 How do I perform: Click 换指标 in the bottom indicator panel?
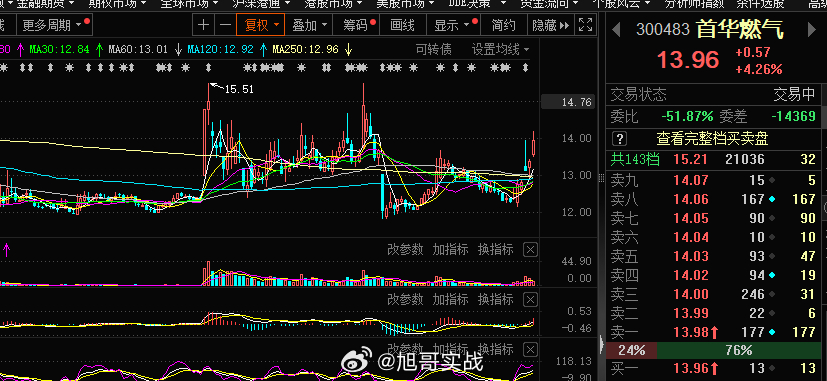[496, 349]
